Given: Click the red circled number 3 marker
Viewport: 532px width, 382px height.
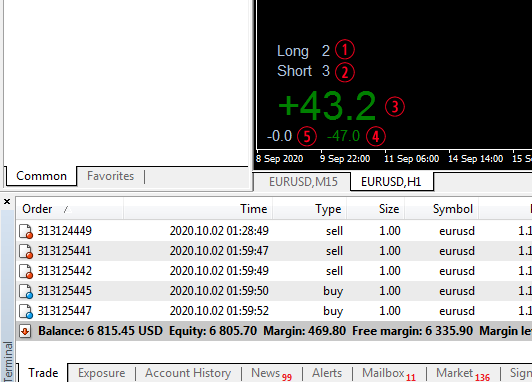Looking at the screenshot, I should coord(395,107).
